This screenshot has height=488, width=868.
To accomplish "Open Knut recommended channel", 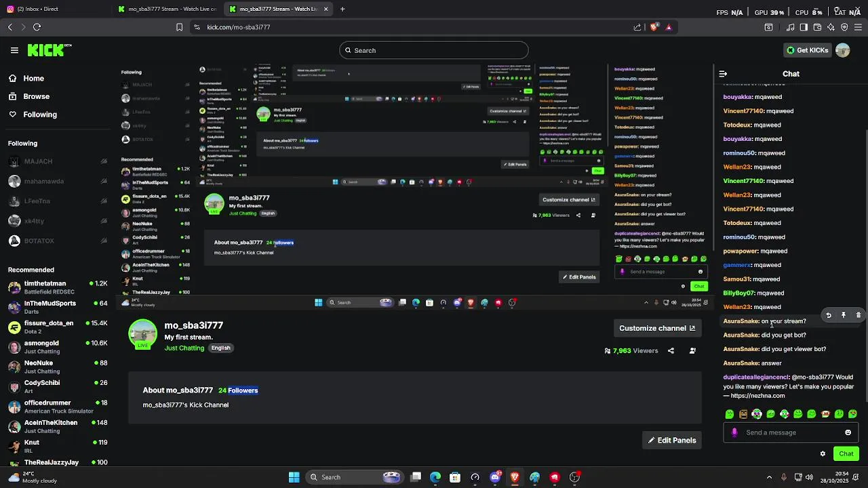I will [x=58, y=446].
